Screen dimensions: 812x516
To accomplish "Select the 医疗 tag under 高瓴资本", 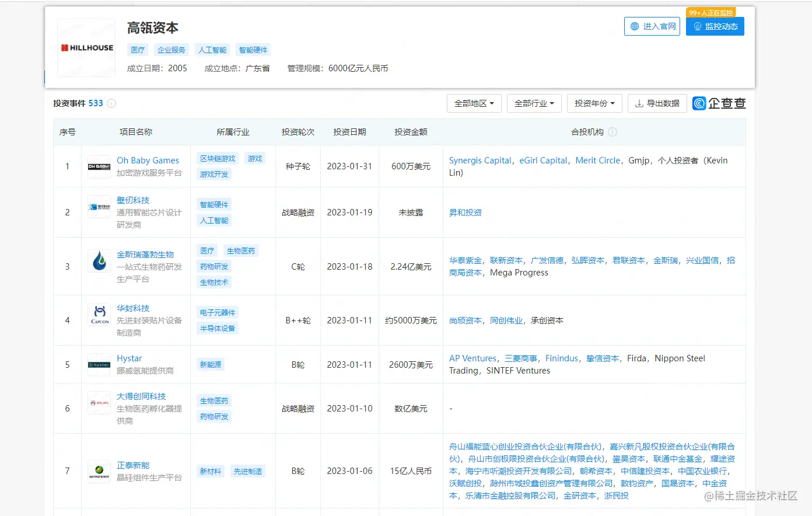I will [138, 50].
